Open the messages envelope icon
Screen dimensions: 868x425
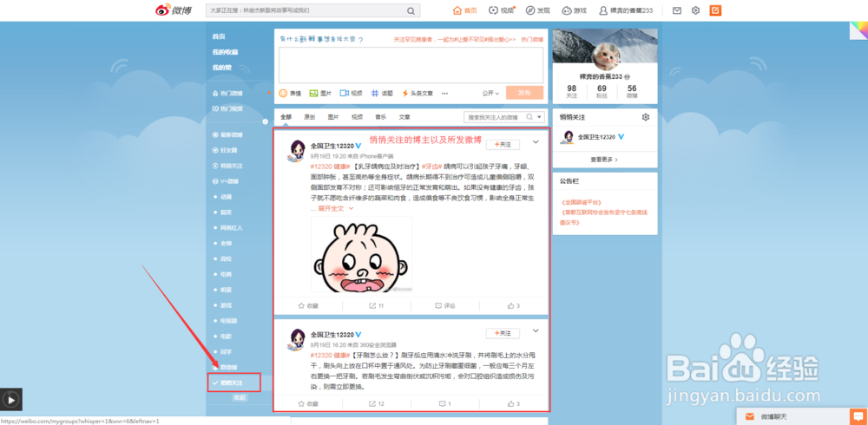point(676,10)
